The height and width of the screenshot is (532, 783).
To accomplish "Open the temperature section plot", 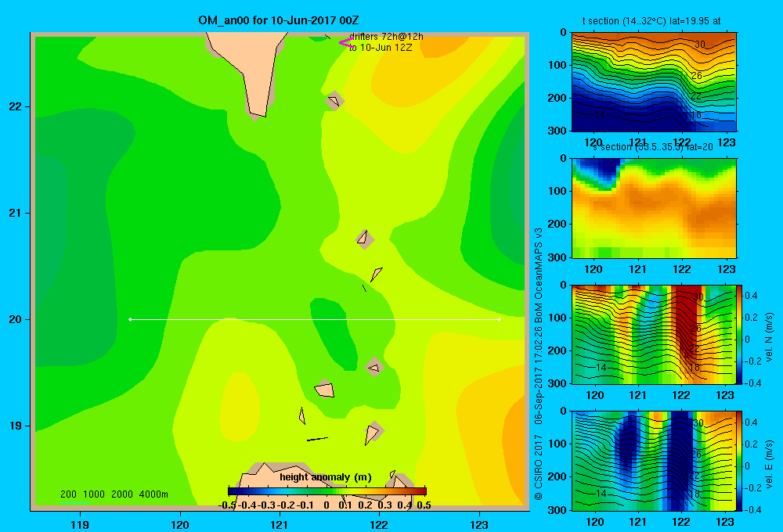I will click(x=654, y=82).
